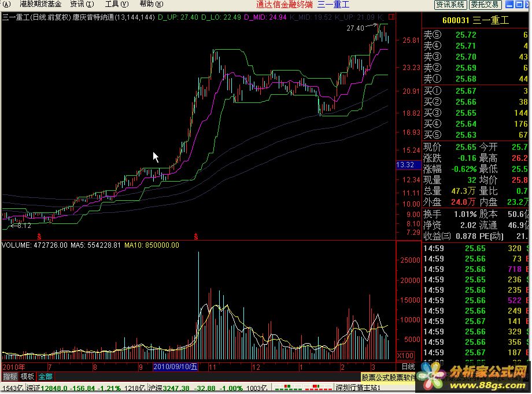Image resolution: width=532 pixels, height=394 pixels.
Task: Click the 股票公式股票软件 banner text
Action: [x=389, y=377]
